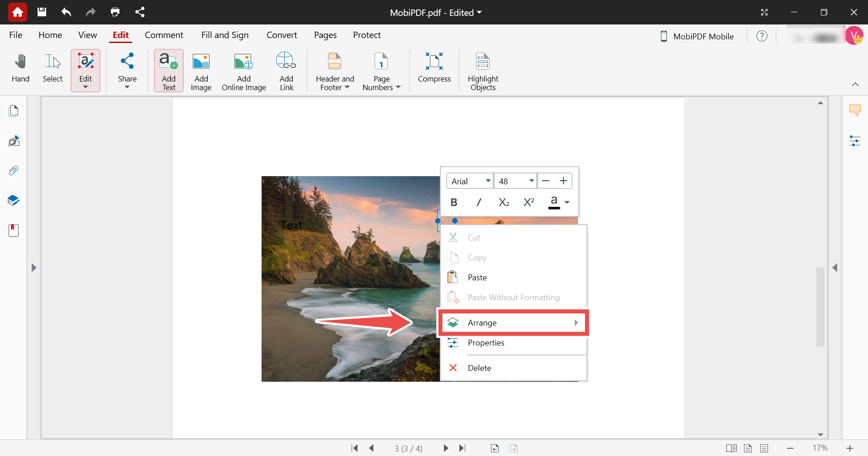Open the Help question mark icon
This screenshot has height=456, width=868.
coord(762,36)
